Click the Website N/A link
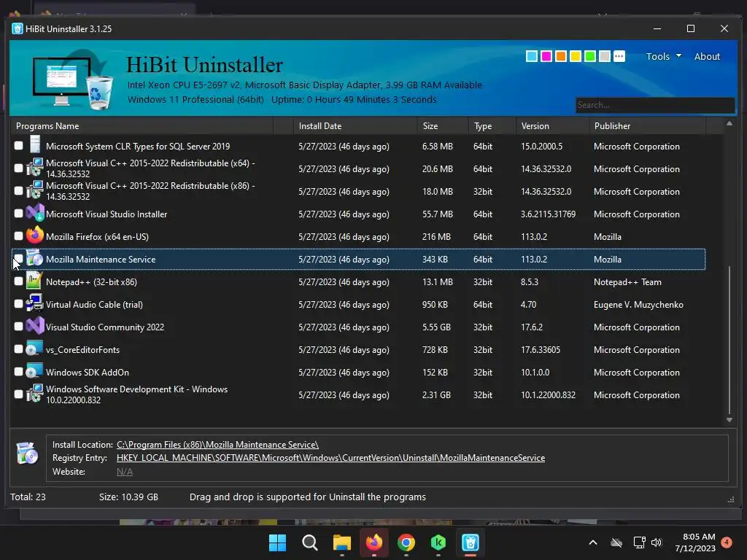This screenshot has height=560, width=747. click(x=125, y=472)
